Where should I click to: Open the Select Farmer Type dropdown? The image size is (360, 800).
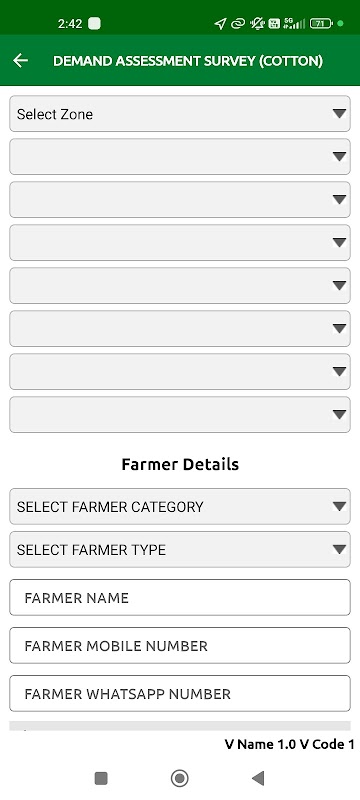pos(180,549)
